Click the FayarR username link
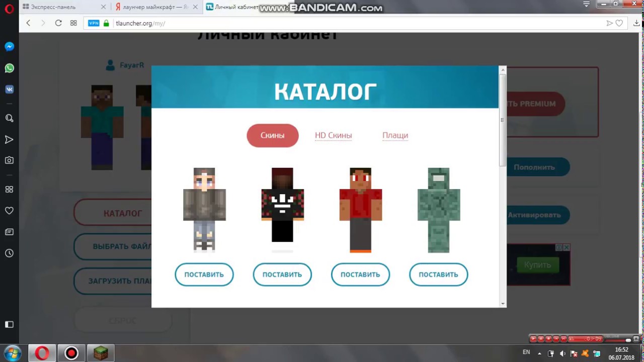644x362 pixels. pos(132,65)
